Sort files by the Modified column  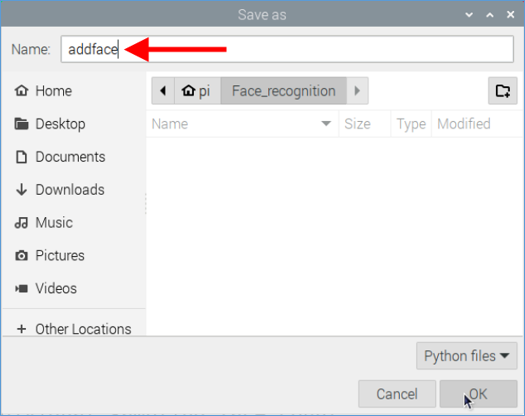tap(464, 124)
